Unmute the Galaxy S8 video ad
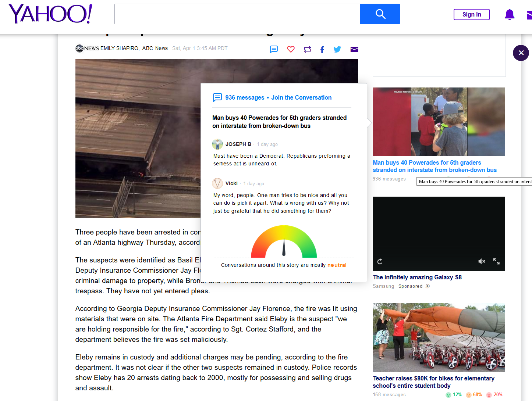Viewport: 532px width, 401px height. pos(482,261)
